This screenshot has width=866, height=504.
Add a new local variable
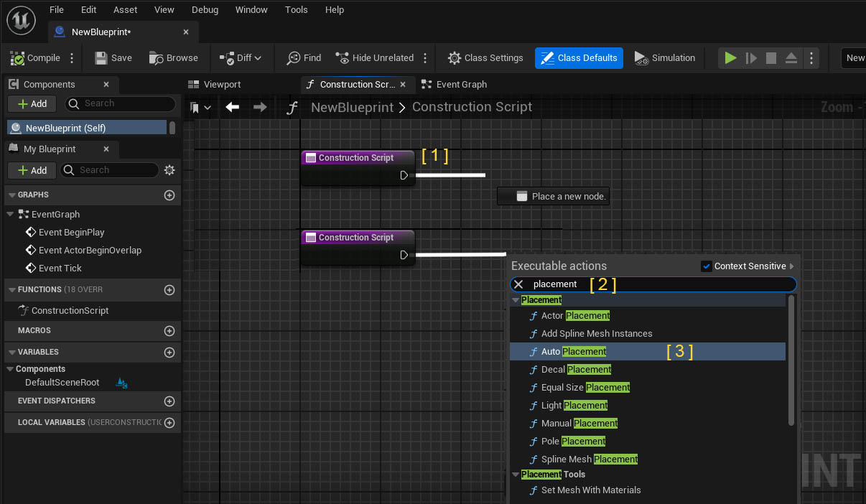point(169,422)
